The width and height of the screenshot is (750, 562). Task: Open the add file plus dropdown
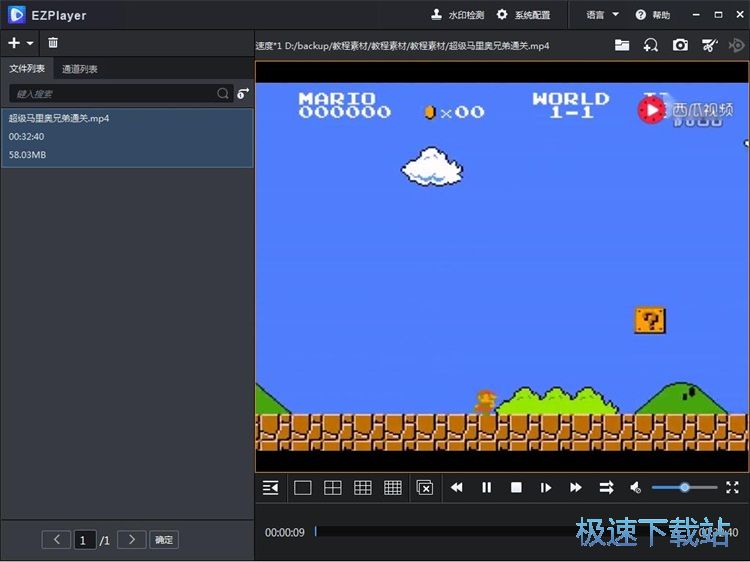(x=20, y=43)
